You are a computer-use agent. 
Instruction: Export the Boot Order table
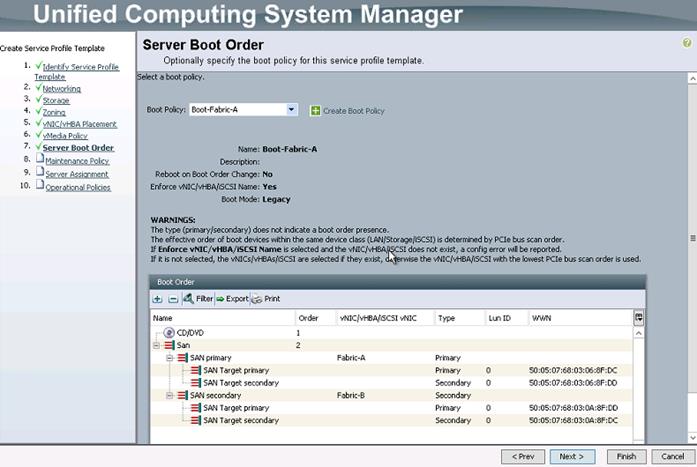[x=232, y=299]
